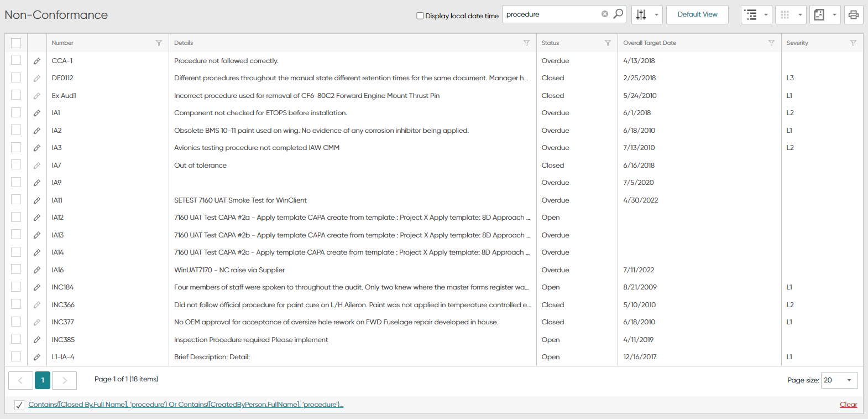Click the grouped list view icon

751,15
